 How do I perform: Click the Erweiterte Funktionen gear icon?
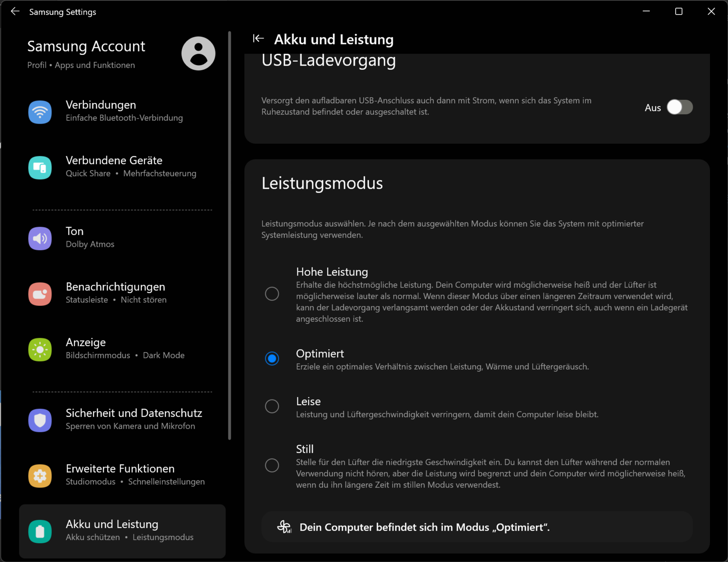[x=40, y=476]
